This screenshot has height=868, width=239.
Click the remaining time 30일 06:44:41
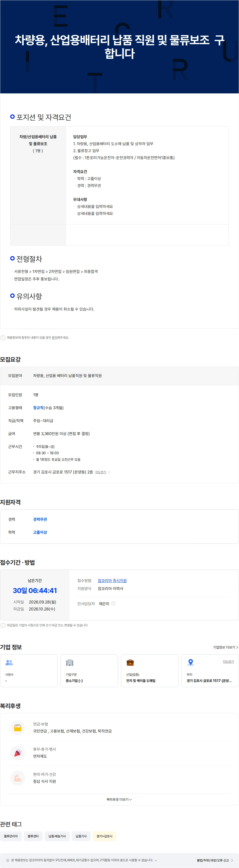[x=35, y=590]
